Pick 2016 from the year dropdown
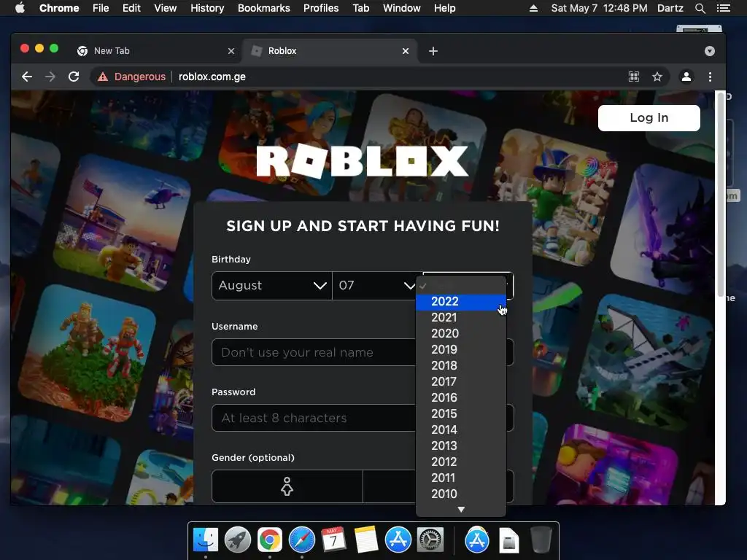 click(x=461, y=397)
